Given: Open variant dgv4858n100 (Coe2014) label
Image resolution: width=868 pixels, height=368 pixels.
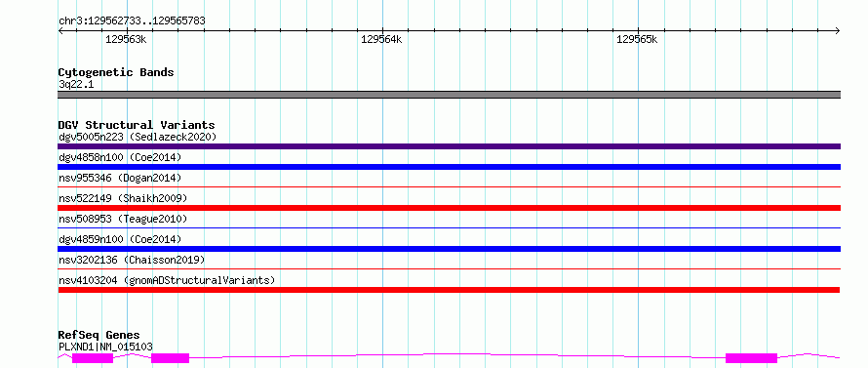Looking at the screenshot, I should [x=120, y=157].
